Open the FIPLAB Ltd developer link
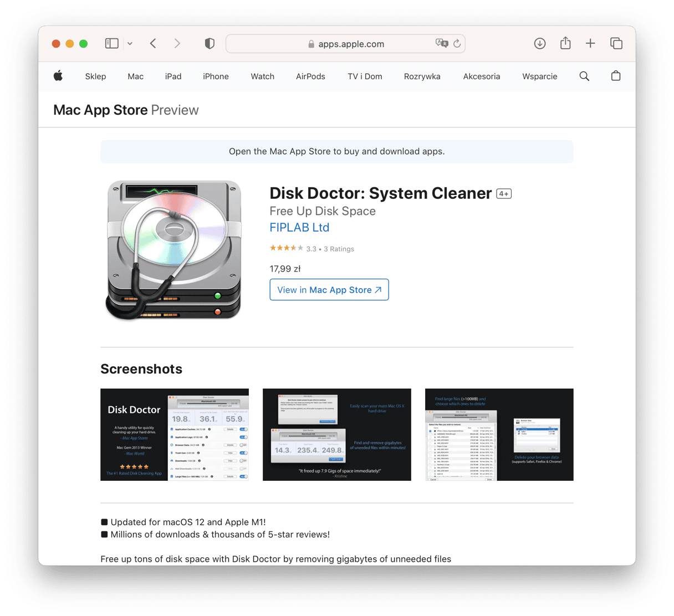Viewport: 674px width, 616px height. 299,227
